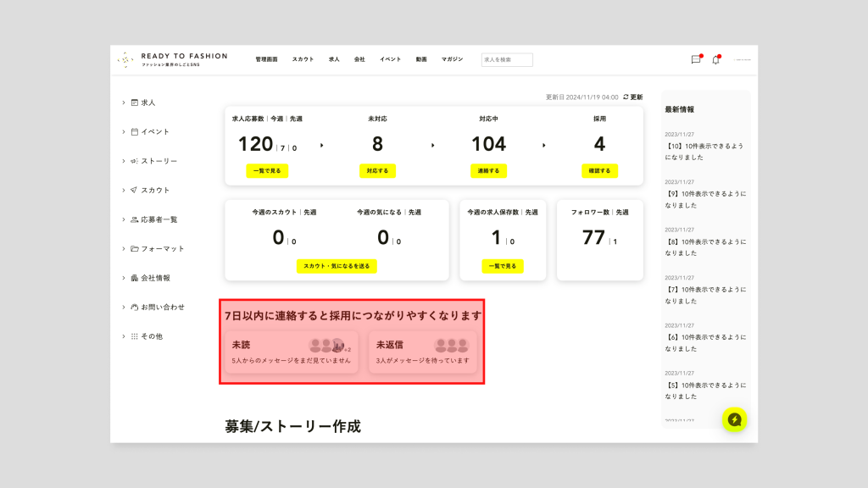Image resolution: width=868 pixels, height=488 pixels.
Task: Open the notifications bell icon
Action: click(x=715, y=60)
